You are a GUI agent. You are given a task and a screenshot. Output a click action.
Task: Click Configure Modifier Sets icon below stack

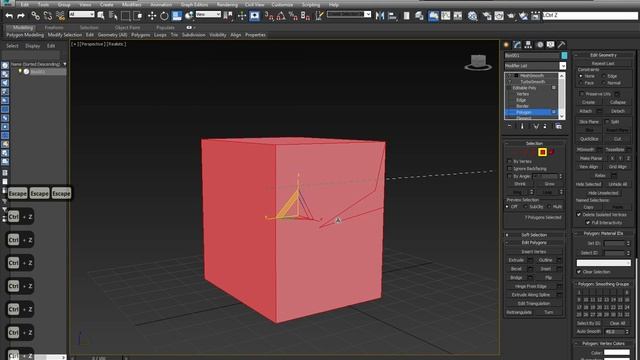558,127
